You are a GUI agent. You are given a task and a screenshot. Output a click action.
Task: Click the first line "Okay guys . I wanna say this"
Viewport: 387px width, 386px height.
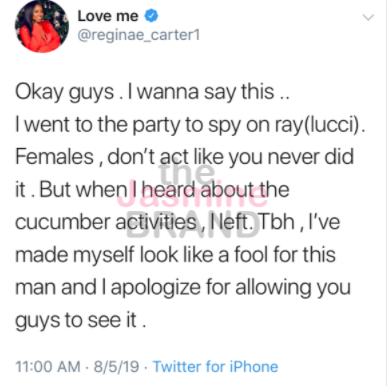click(145, 92)
